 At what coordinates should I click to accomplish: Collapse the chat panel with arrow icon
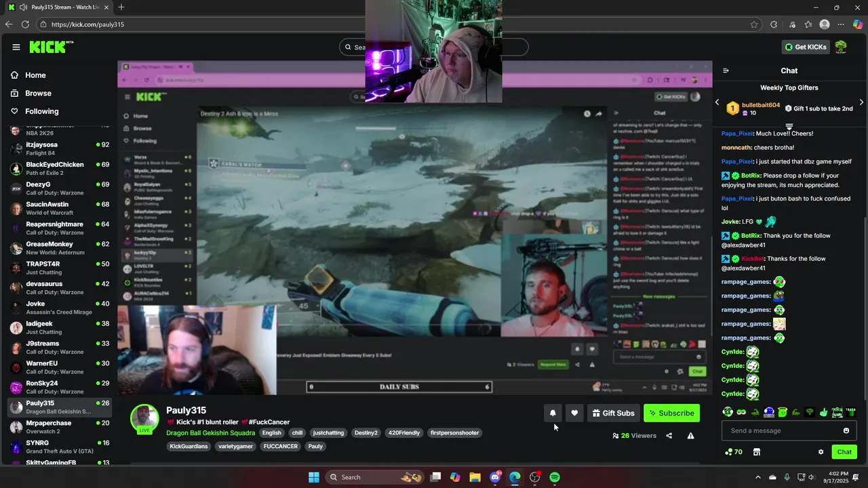pyautogui.click(x=726, y=70)
